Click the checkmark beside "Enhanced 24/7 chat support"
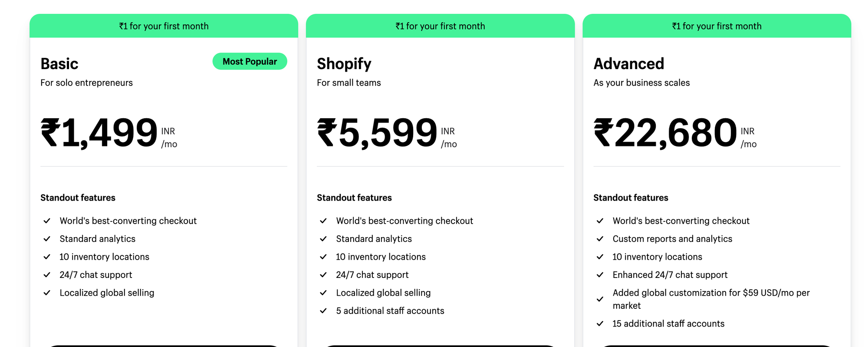 click(600, 274)
